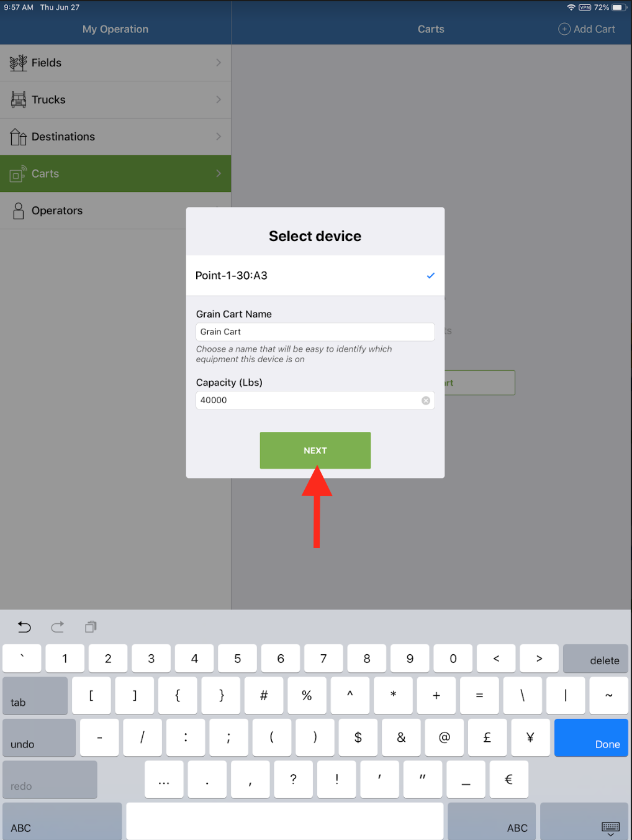Tap the pound sterling key
The image size is (632, 840).
[x=487, y=737]
